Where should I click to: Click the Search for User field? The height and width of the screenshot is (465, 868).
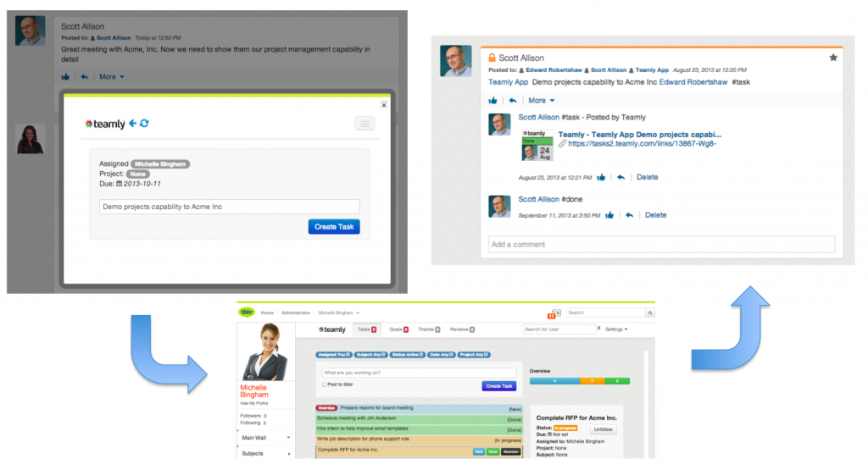[559, 329]
